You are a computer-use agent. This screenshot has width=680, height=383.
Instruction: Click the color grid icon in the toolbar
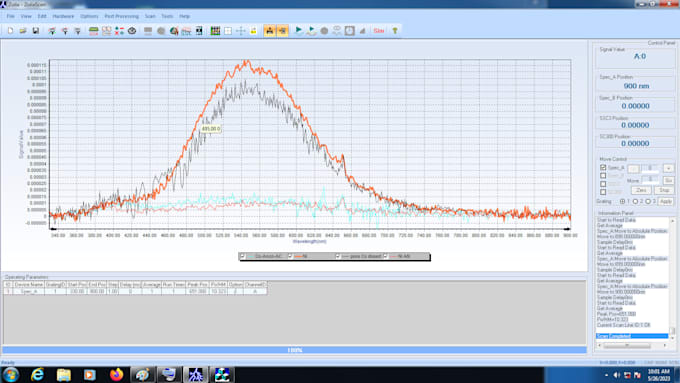coord(215,31)
